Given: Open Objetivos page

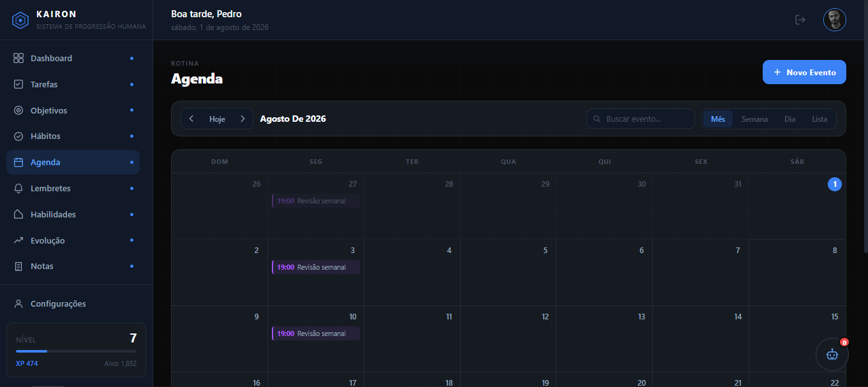Looking at the screenshot, I should pyautogui.click(x=73, y=110).
